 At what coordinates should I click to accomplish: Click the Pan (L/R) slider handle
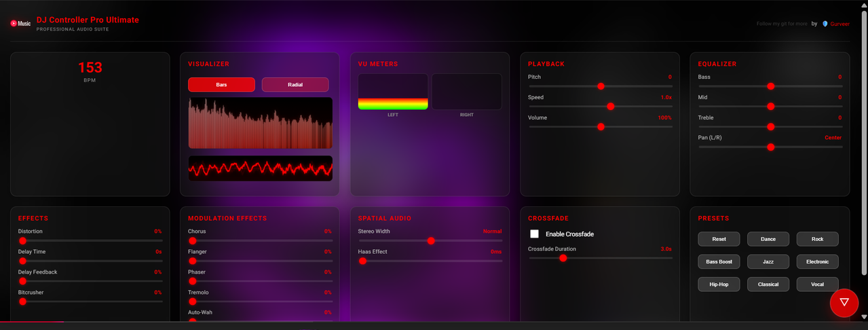pyautogui.click(x=770, y=147)
